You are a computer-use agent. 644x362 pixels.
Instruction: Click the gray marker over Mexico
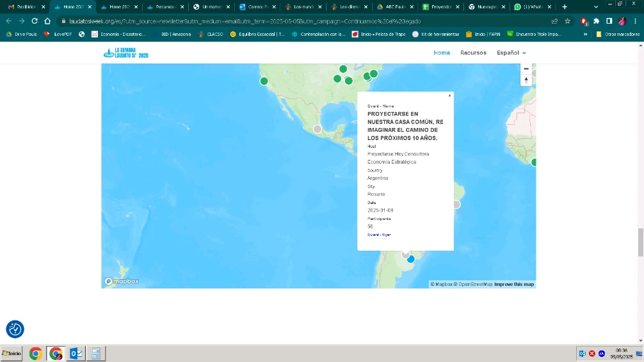coord(317,129)
